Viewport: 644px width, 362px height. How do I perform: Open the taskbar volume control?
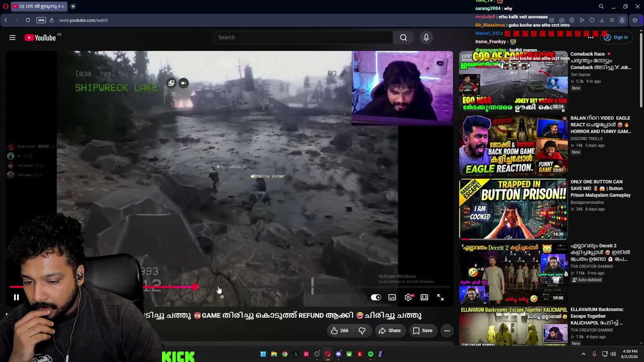pos(613,354)
